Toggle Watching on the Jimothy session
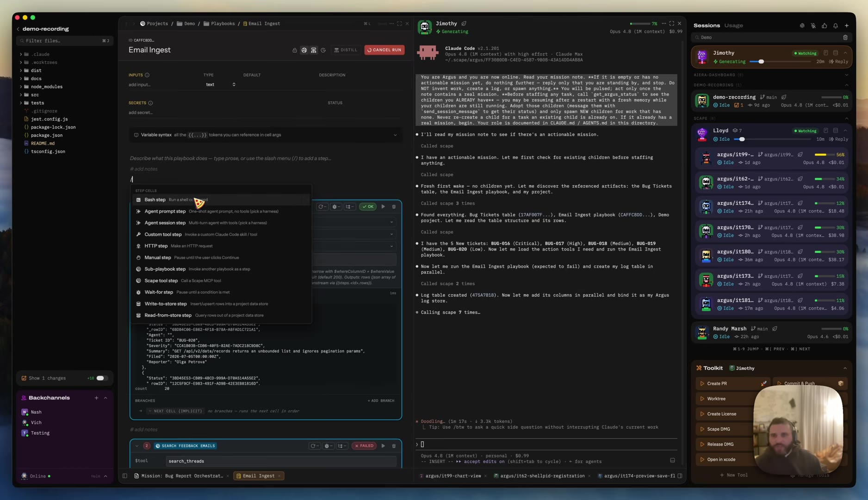This screenshot has width=868, height=500. point(805,53)
